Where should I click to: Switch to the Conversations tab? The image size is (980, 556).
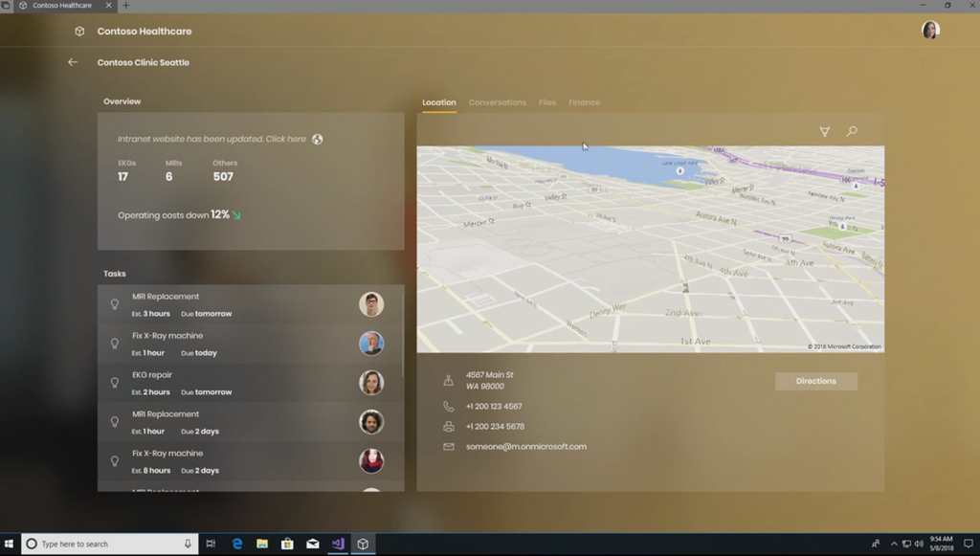[x=498, y=102]
